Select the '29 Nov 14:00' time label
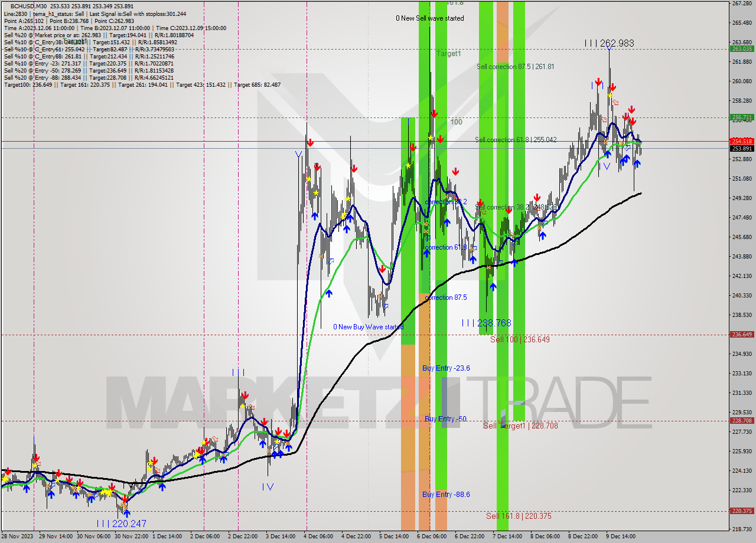Viewport: 756px width, 543px height. (x=56, y=537)
